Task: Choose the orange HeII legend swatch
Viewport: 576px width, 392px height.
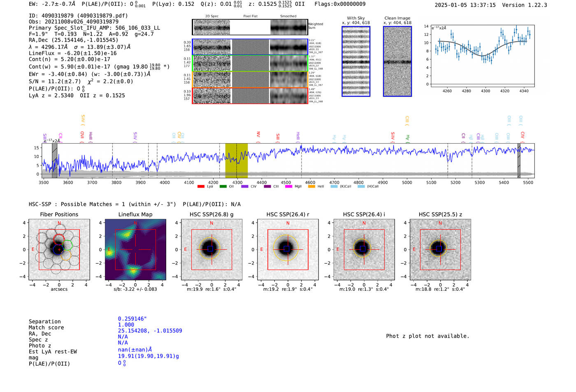Action: [x=311, y=186]
